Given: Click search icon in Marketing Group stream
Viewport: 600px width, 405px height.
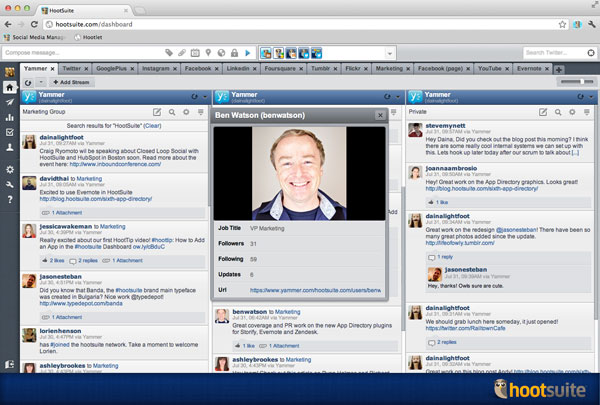Looking at the screenshot, I should pyautogui.click(x=172, y=112).
